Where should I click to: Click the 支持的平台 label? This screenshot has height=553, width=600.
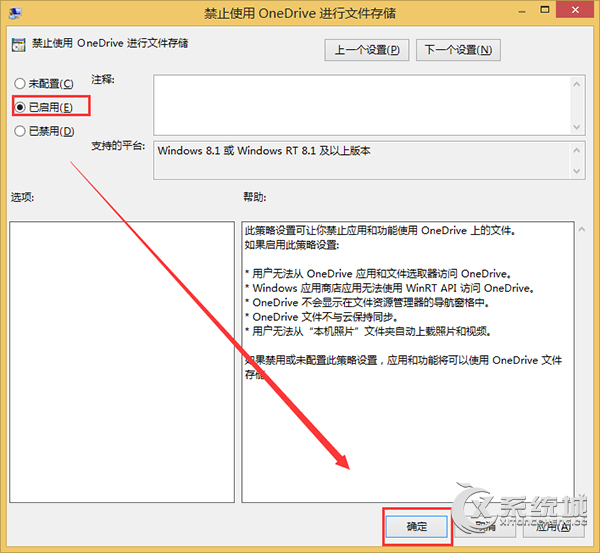pyautogui.click(x=118, y=146)
